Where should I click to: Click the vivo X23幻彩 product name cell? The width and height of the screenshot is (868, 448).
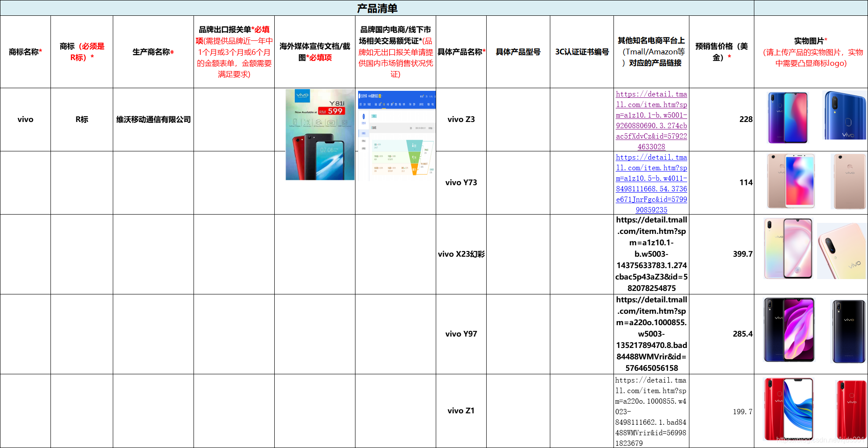click(x=461, y=254)
